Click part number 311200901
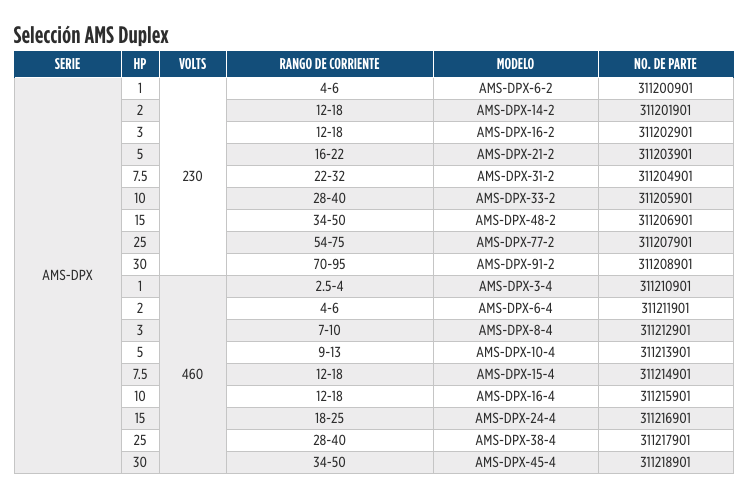 tap(665, 88)
